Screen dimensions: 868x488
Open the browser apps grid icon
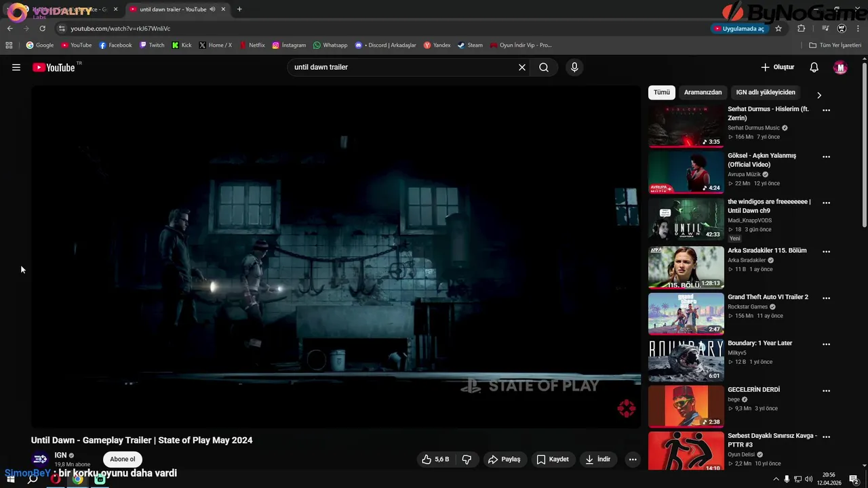(x=9, y=45)
